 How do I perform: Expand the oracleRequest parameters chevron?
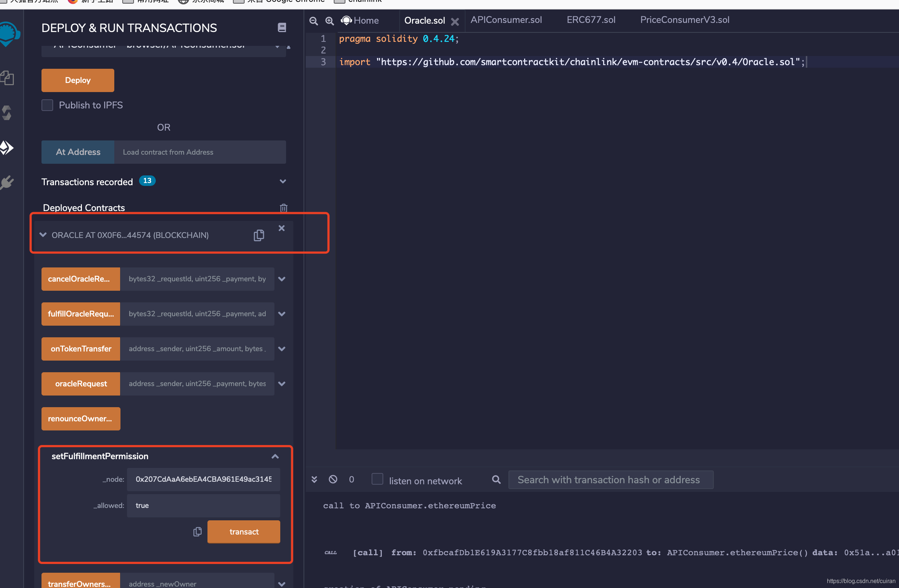pos(282,384)
